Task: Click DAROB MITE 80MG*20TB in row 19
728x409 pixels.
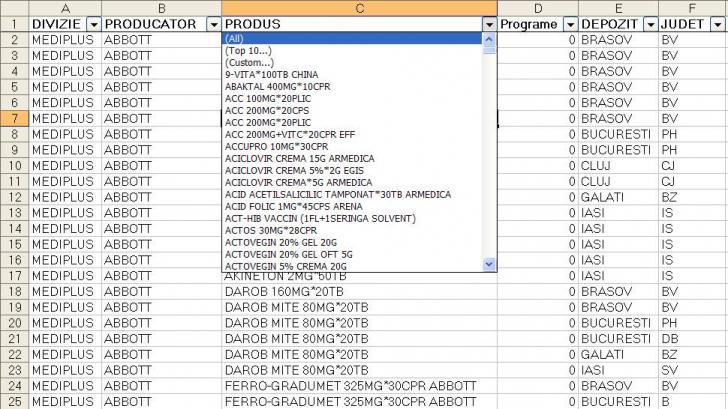Action: tap(359, 307)
